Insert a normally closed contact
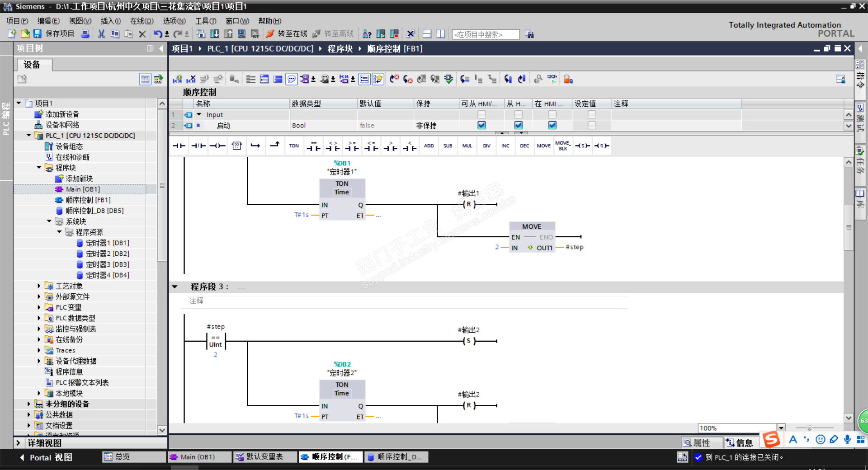Screen dimensions: 868x470 tap(198, 146)
